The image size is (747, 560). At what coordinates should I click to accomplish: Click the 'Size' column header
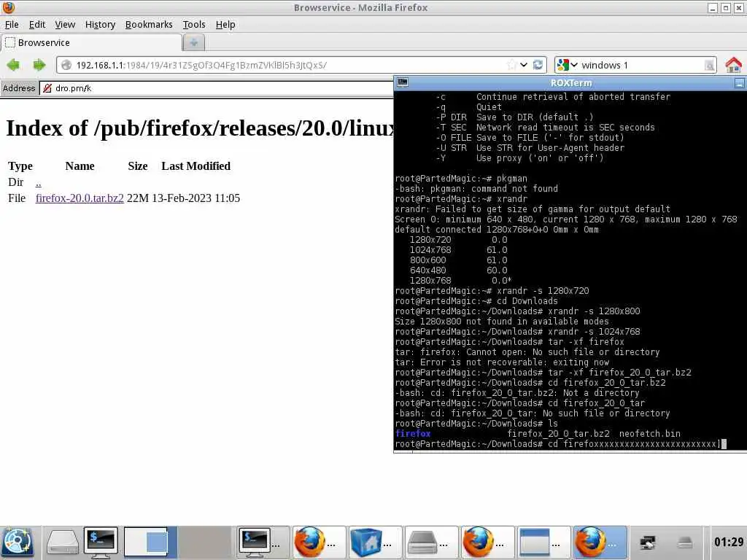tap(138, 166)
